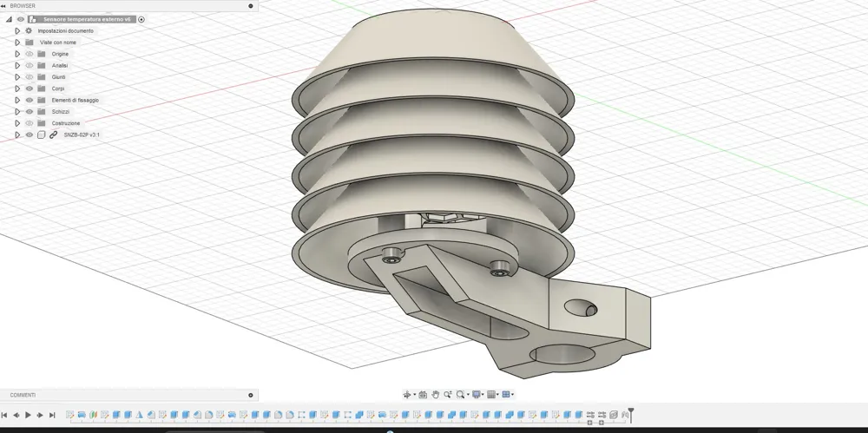Open Grid and Snaps settings icon

pos(490,395)
